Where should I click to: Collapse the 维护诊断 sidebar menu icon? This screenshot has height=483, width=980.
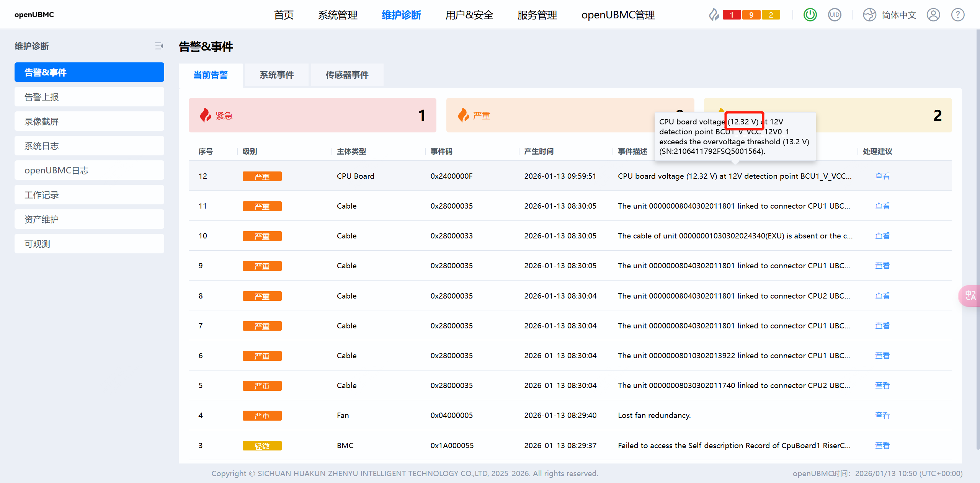[x=159, y=46]
